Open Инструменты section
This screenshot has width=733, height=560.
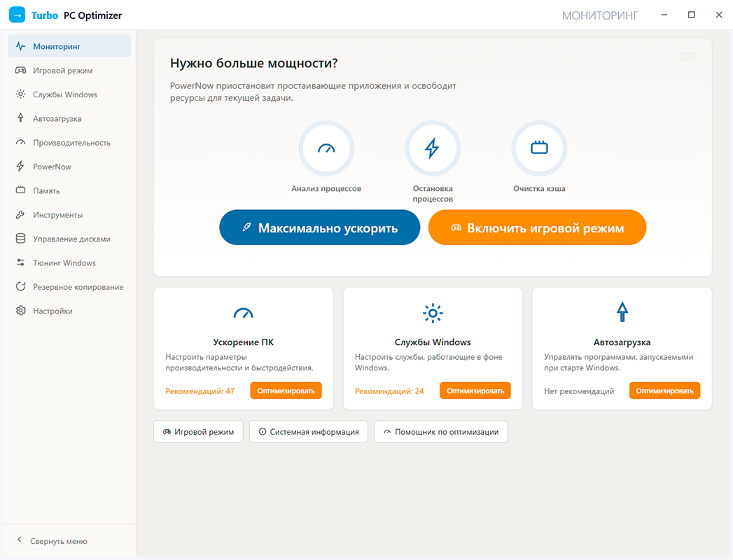[x=69, y=215]
